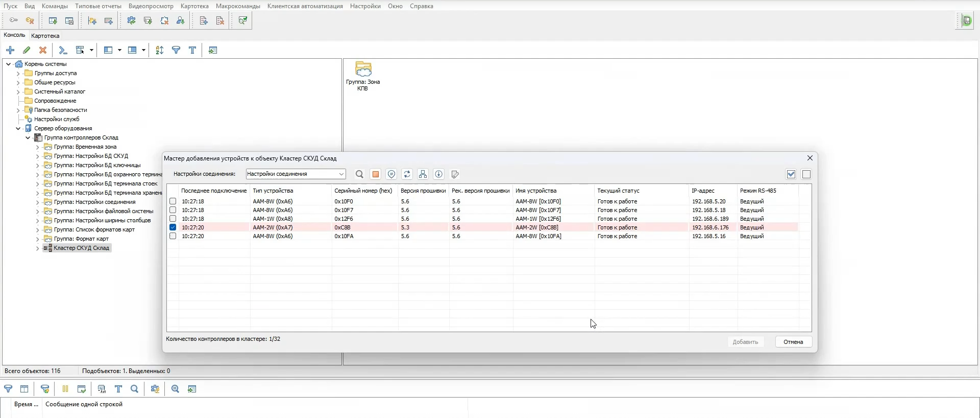The height and width of the screenshot is (418, 980).
Task: Switch to the Картотека tab
Action: [x=45, y=36]
